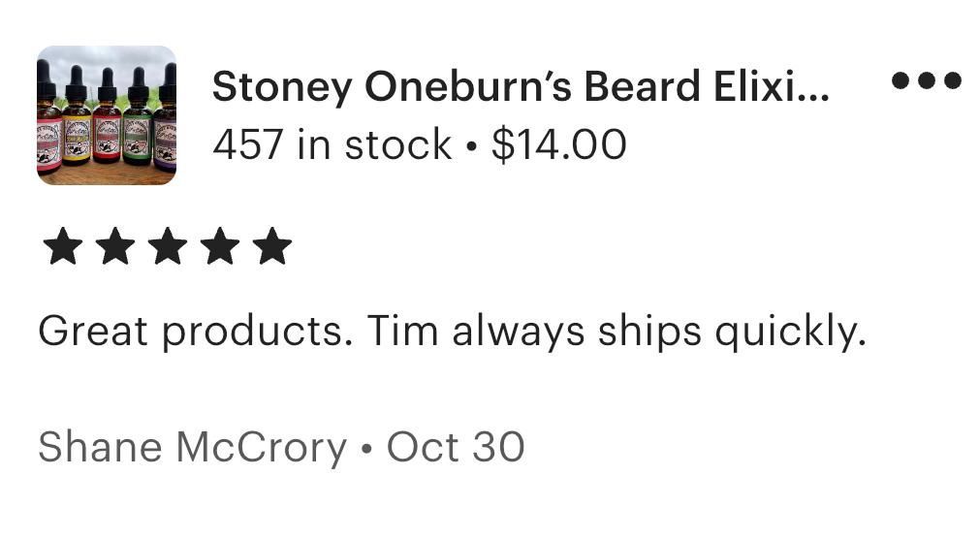The image size is (980, 539).
Task: Open reviewer Shane McCrory's name
Action: (x=193, y=448)
